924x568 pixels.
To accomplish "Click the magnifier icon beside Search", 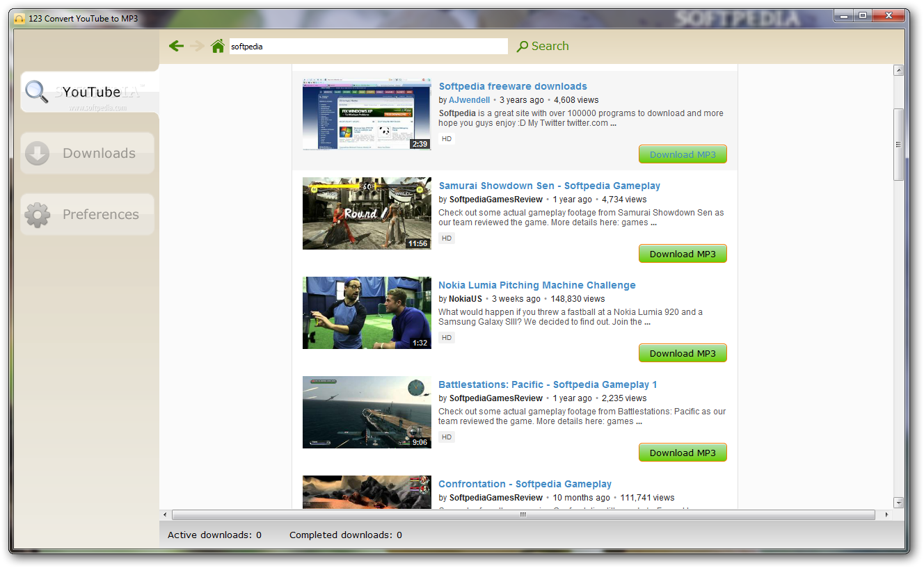I will (523, 47).
